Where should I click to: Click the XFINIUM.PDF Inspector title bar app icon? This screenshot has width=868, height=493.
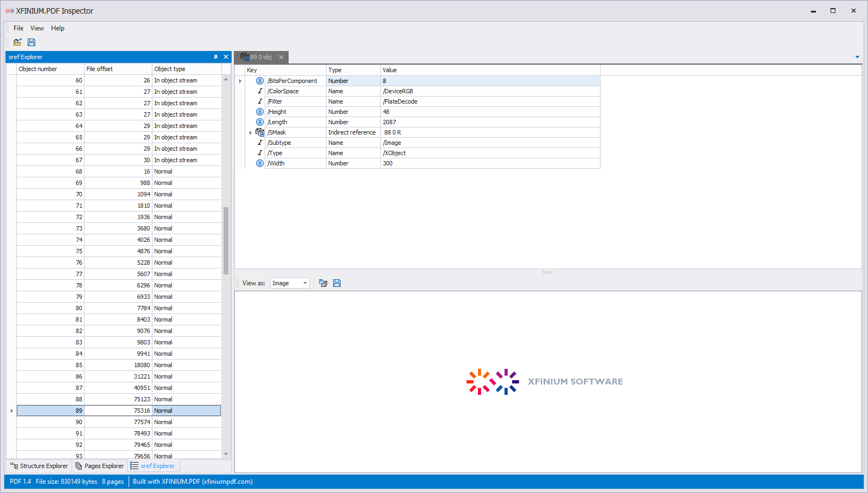(10, 11)
